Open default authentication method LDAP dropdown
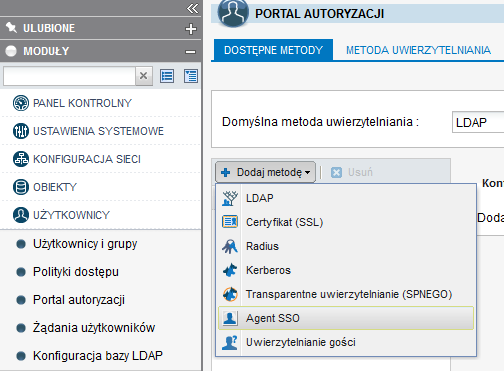Image resolution: width=504 pixels, height=371 pixels. [478, 122]
